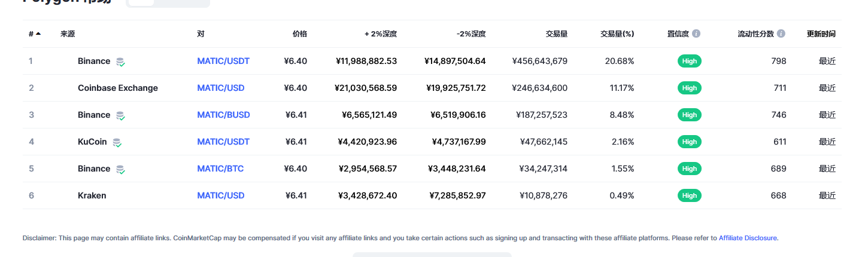Open Coinbase Exchange MATIC/USD pair
The width and height of the screenshot is (868, 257).
tap(221, 88)
